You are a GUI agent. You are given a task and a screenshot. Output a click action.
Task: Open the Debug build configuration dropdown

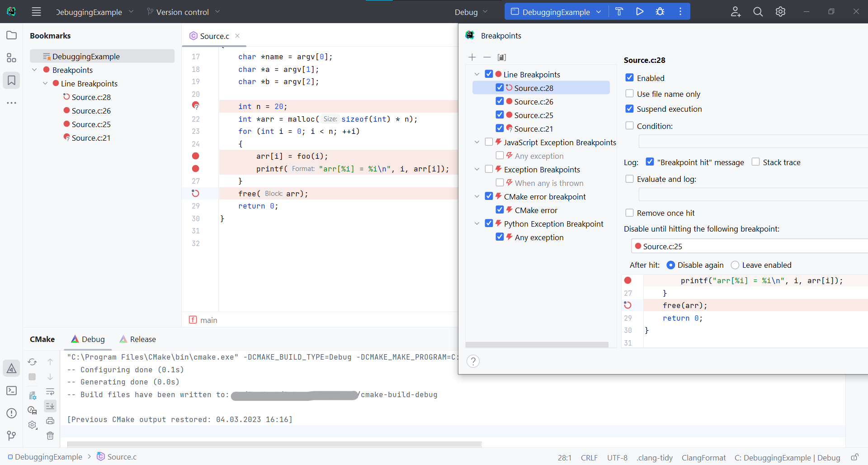471,12
